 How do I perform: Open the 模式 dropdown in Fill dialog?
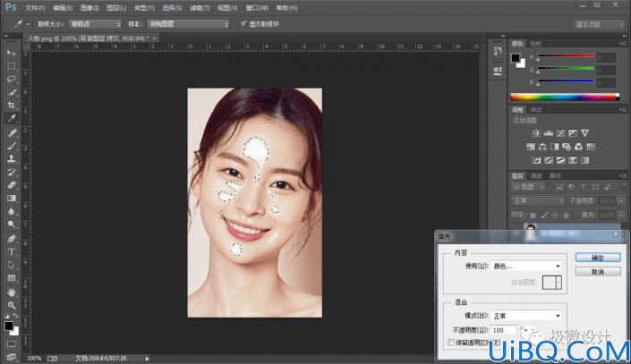tap(526, 316)
